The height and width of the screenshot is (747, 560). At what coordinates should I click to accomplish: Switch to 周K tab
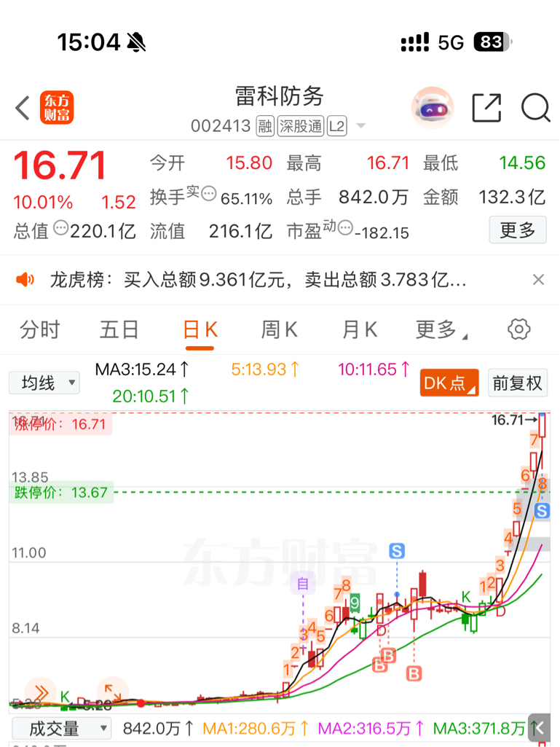coord(279,329)
